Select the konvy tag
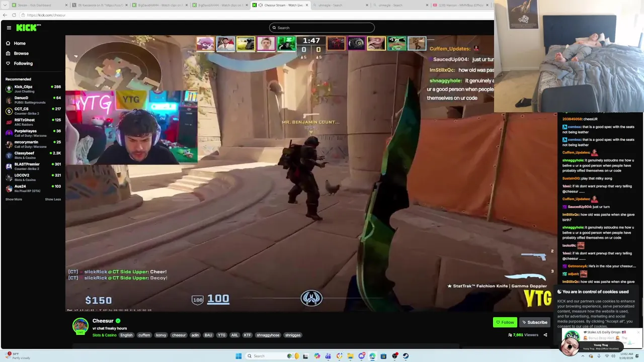This screenshot has height=362, width=644. click(x=161, y=335)
